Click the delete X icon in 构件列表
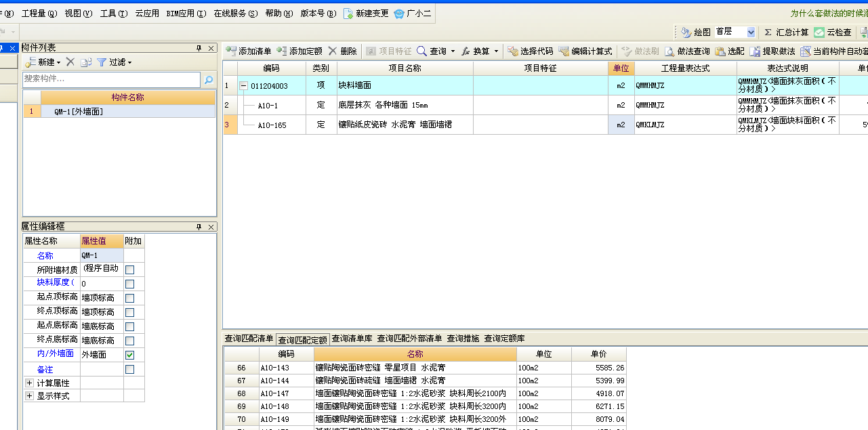 click(x=70, y=62)
